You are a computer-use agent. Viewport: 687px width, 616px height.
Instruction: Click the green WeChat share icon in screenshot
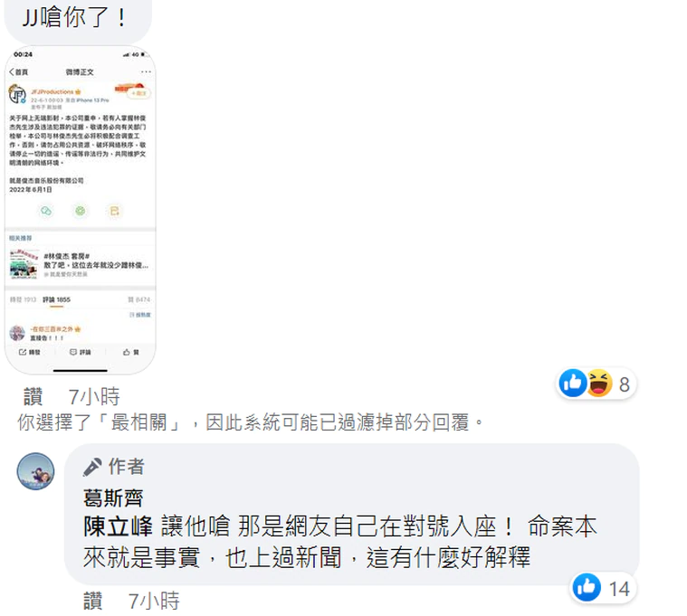(x=46, y=211)
